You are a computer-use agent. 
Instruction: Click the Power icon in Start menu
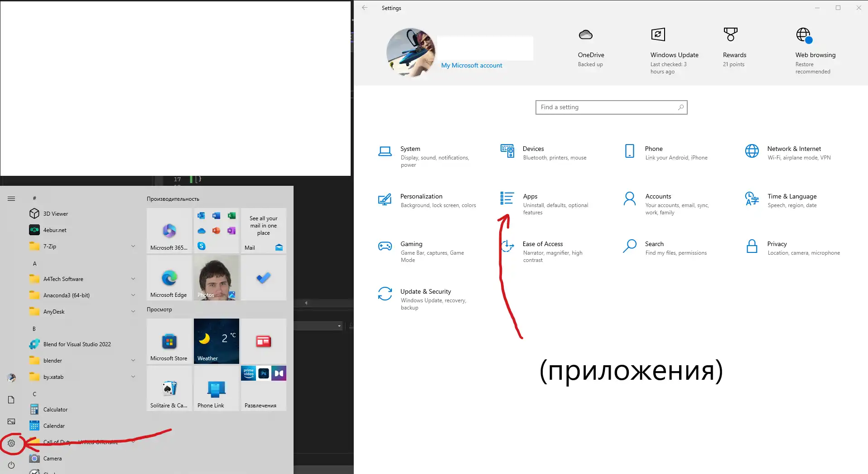[x=11, y=465]
